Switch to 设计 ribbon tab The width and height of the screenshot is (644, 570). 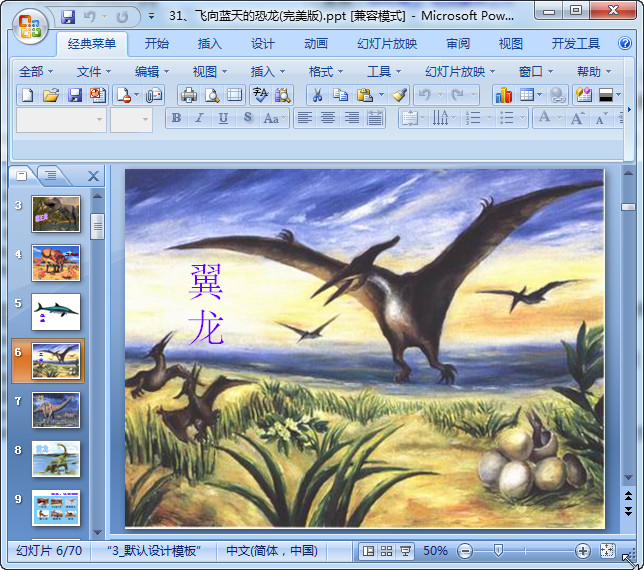point(263,43)
